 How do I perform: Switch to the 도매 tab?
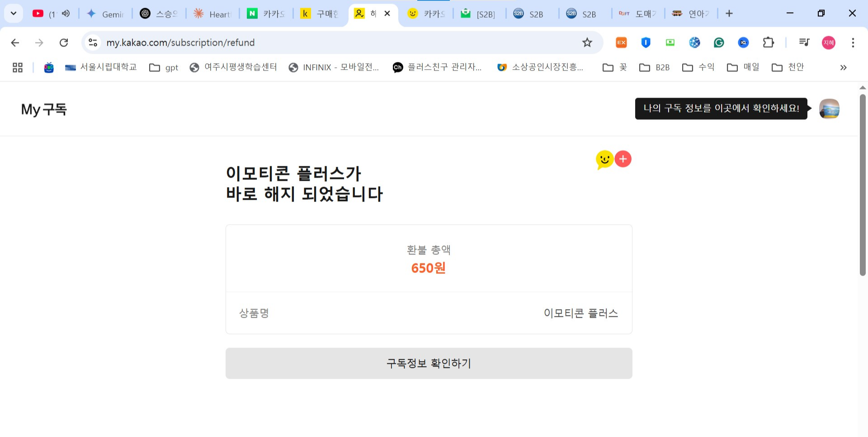(637, 14)
